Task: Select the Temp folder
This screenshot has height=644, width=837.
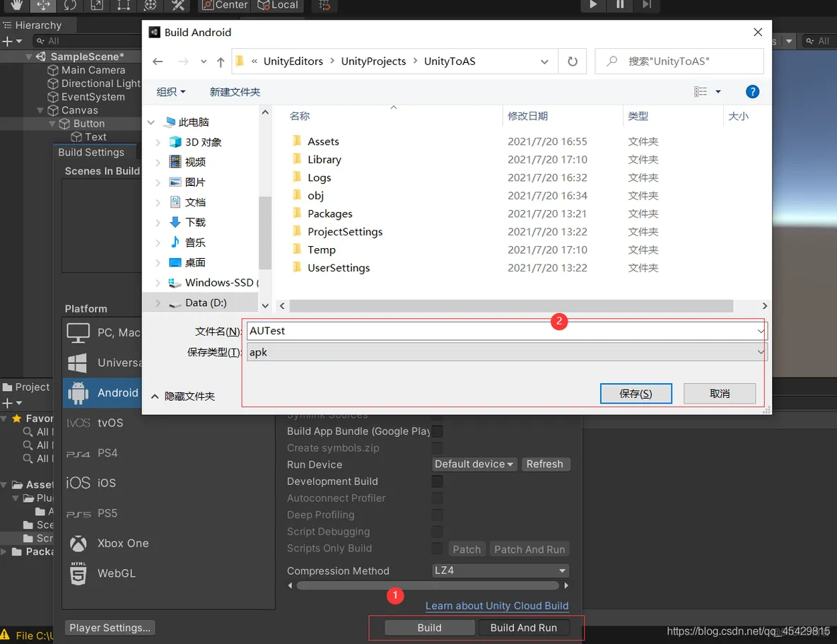Action: pyautogui.click(x=322, y=250)
